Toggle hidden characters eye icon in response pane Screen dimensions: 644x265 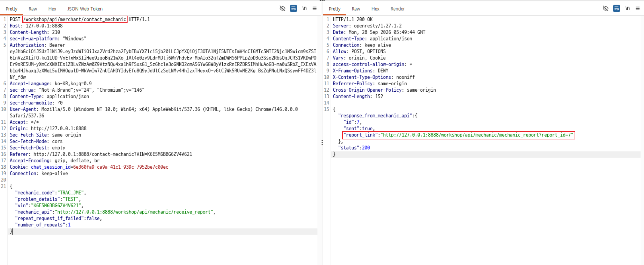pyautogui.click(x=606, y=9)
